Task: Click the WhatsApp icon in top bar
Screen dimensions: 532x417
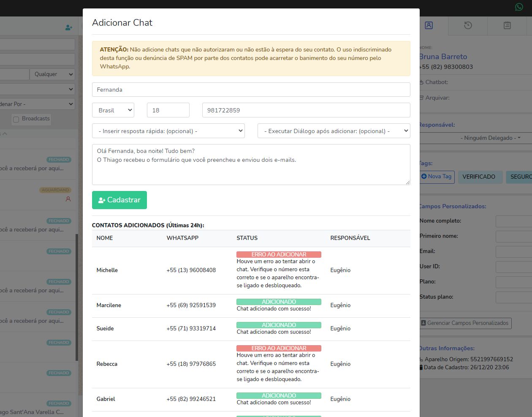Action: click(519, 7)
